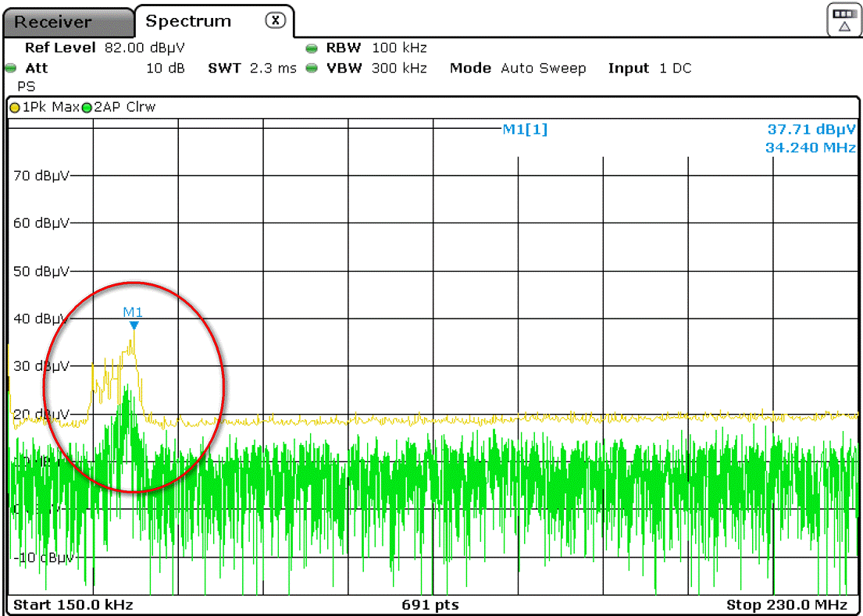Select the Ref Level 82.00 dBµV value
863x616 pixels.
[x=144, y=48]
